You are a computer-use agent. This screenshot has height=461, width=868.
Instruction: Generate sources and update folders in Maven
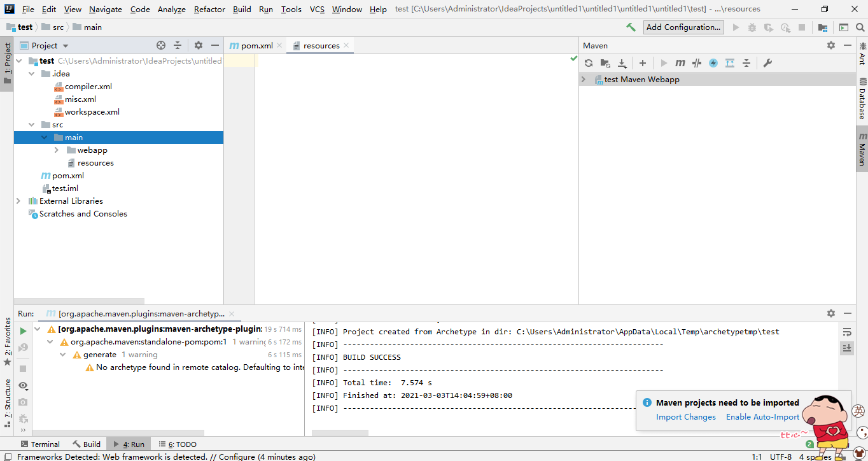click(x=605, y=63)
